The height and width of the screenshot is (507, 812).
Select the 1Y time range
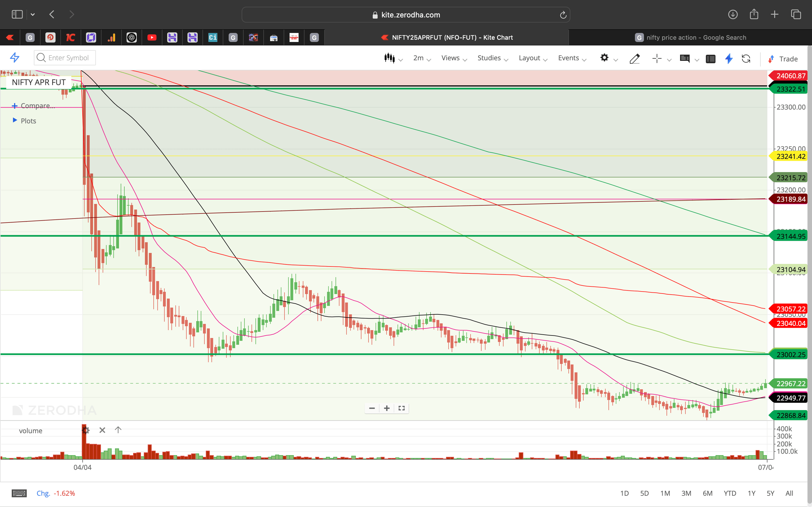coord(752,493)
